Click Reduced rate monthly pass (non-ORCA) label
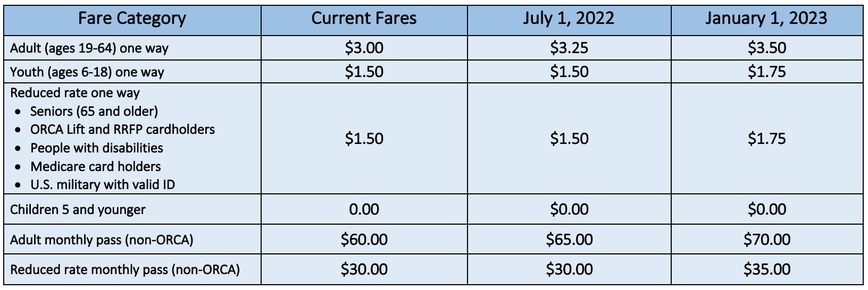Viewport: 868px width, 290px height. click(125, 270)
